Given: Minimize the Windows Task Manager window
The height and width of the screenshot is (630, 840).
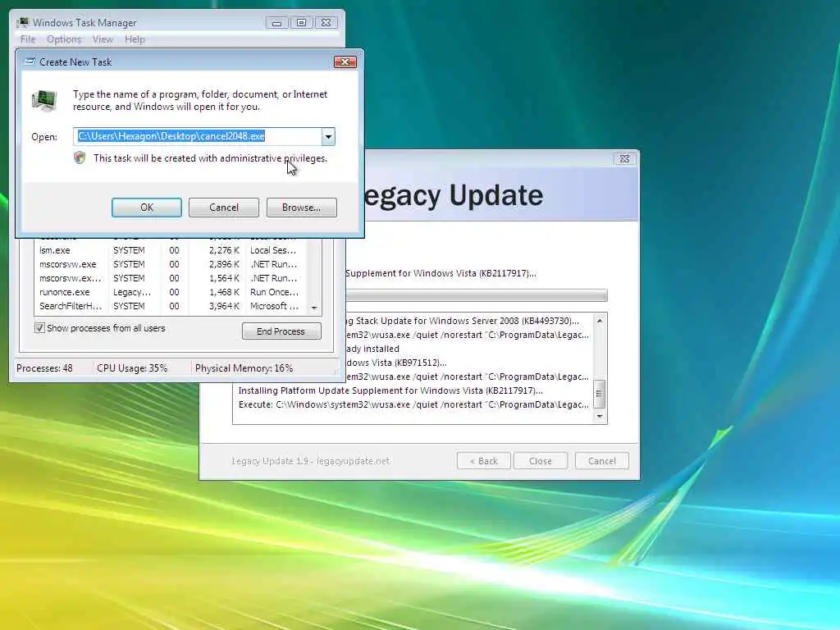Looking at the screenshot, I should (276, 22).
